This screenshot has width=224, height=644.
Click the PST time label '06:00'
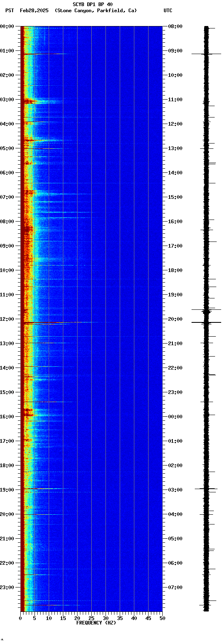click(7, 173)
